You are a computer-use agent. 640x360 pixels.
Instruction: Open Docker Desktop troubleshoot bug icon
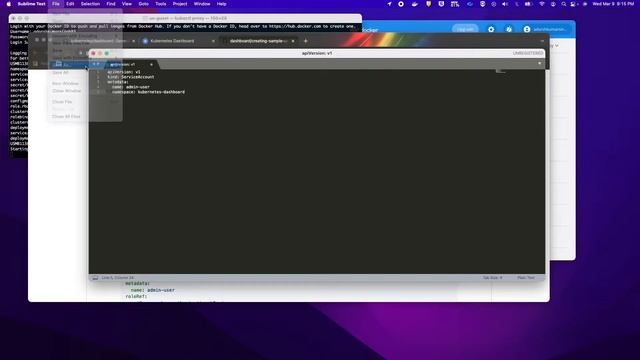pyautogui.click(x=509, y=29)
